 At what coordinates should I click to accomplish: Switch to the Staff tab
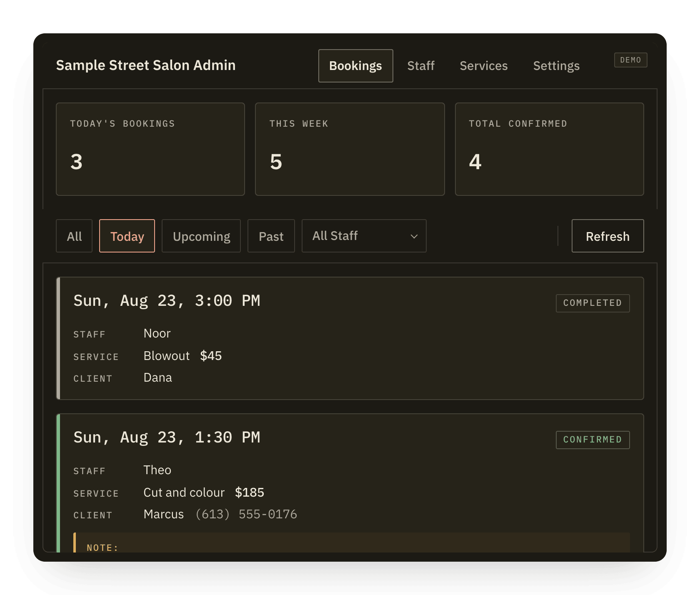421,66
